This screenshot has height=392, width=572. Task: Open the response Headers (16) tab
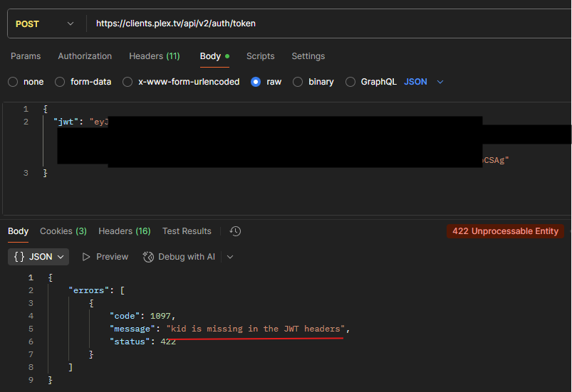(x=125, y=231)
